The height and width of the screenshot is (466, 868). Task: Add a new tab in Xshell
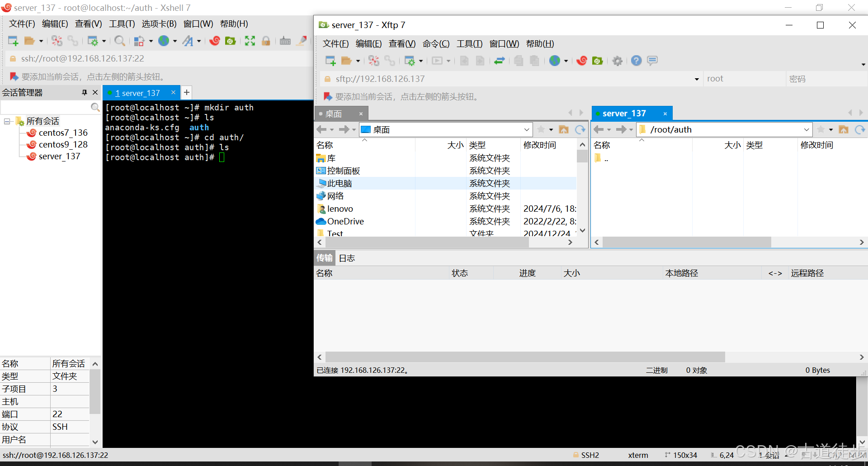pyautogui.click(x=187, y=92)
